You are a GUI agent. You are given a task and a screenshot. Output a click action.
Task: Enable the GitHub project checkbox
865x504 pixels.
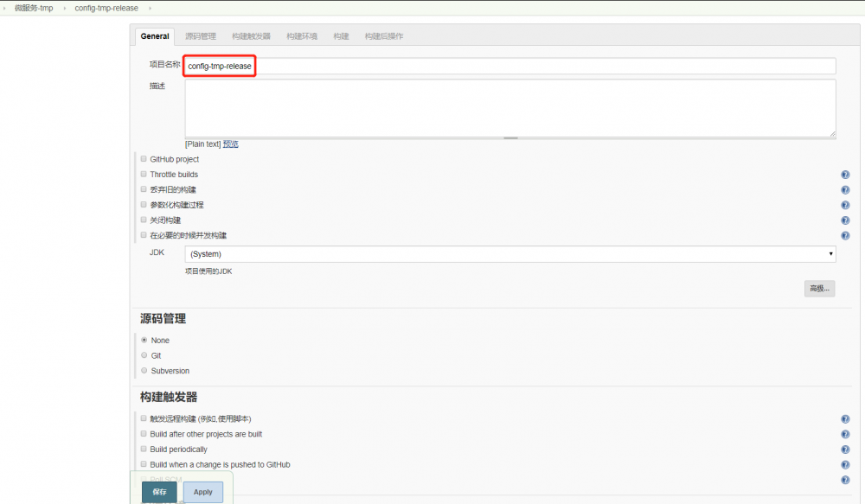[x=144, y=159]
